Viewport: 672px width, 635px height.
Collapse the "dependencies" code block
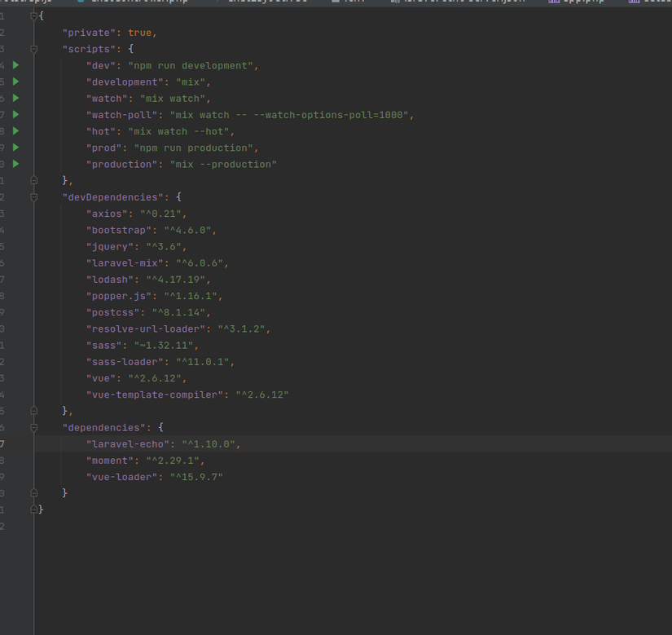[x=33, y=427]
